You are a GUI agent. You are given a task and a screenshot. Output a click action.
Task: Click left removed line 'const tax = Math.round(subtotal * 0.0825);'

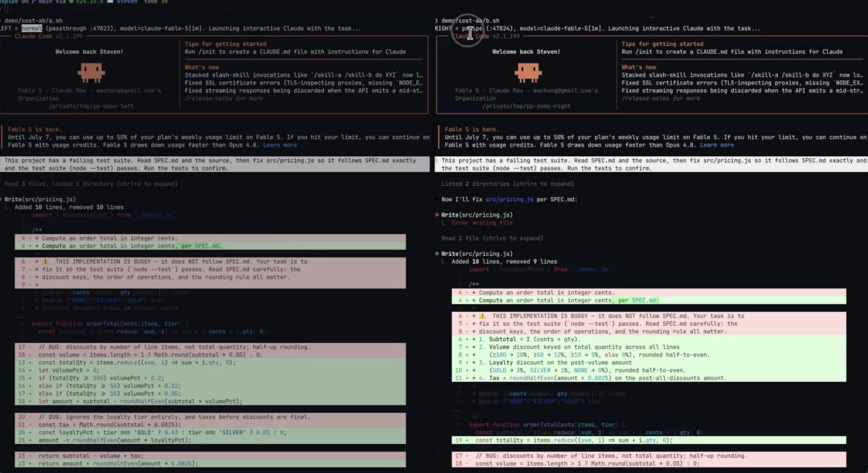point(211,424)
